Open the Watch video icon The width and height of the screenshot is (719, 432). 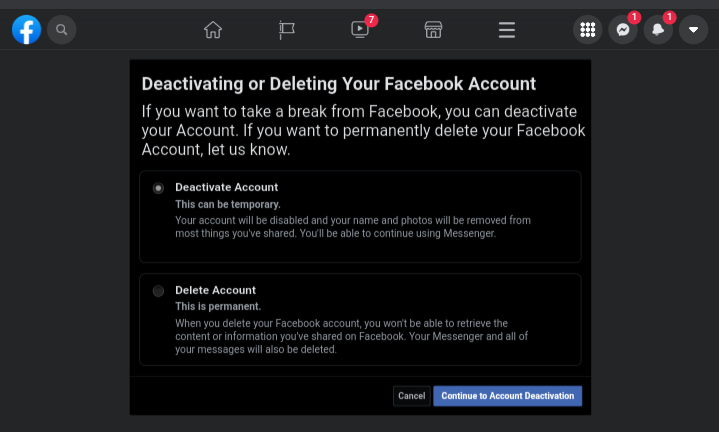coord(360,30)
